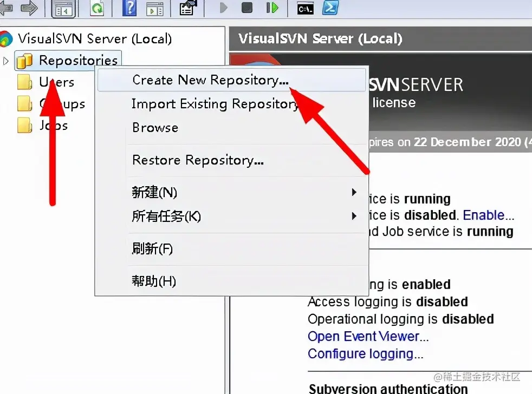
Task: Click the Forward arrow in the toolbar
Action: (29, 8)
